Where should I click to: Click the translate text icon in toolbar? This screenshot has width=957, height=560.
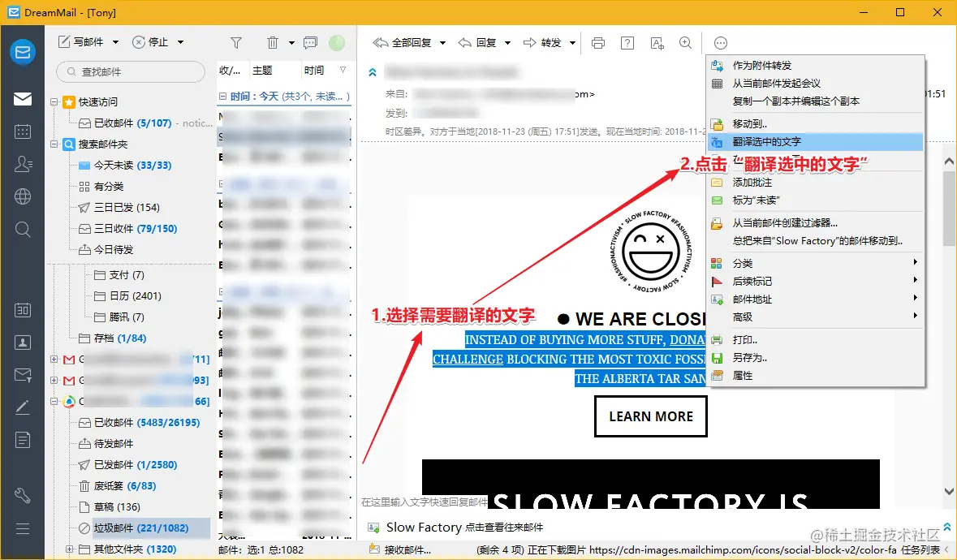point(657,43)
